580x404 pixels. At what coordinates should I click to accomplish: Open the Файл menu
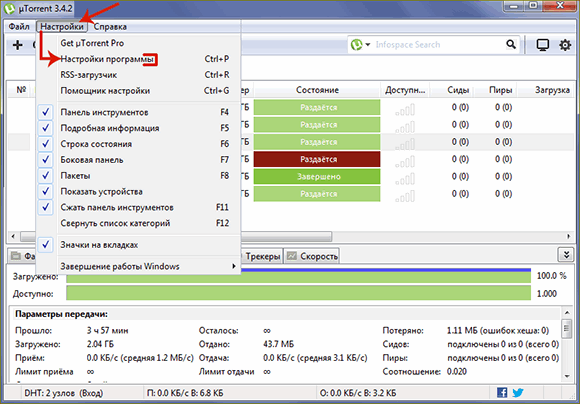pos(19,27)
